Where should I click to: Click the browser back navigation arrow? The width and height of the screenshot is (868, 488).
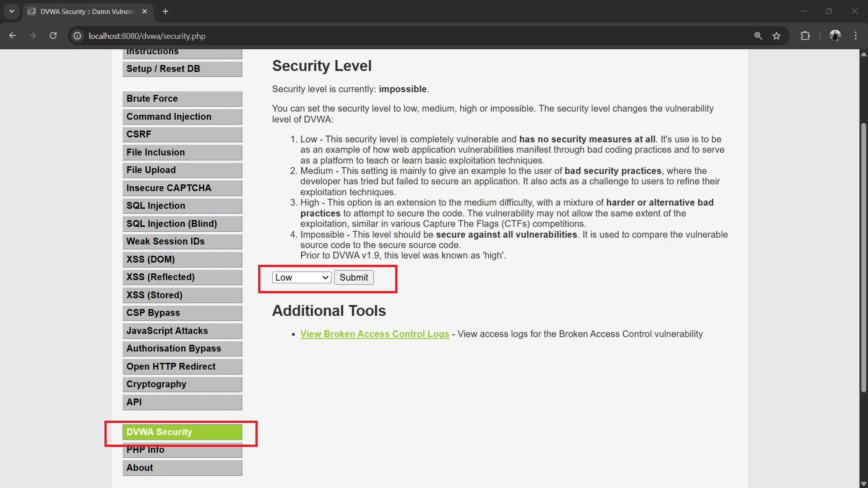12,36
